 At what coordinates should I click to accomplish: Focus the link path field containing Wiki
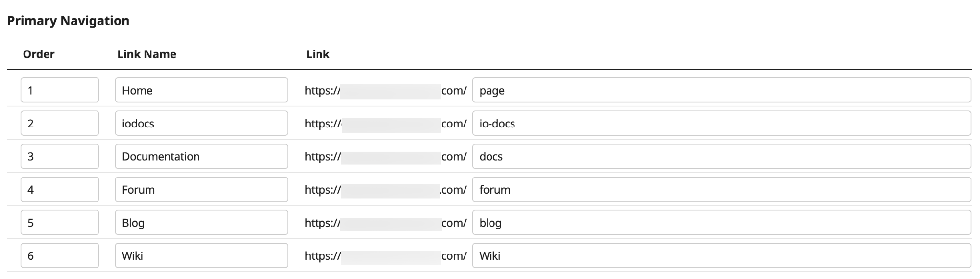(721, 255)
